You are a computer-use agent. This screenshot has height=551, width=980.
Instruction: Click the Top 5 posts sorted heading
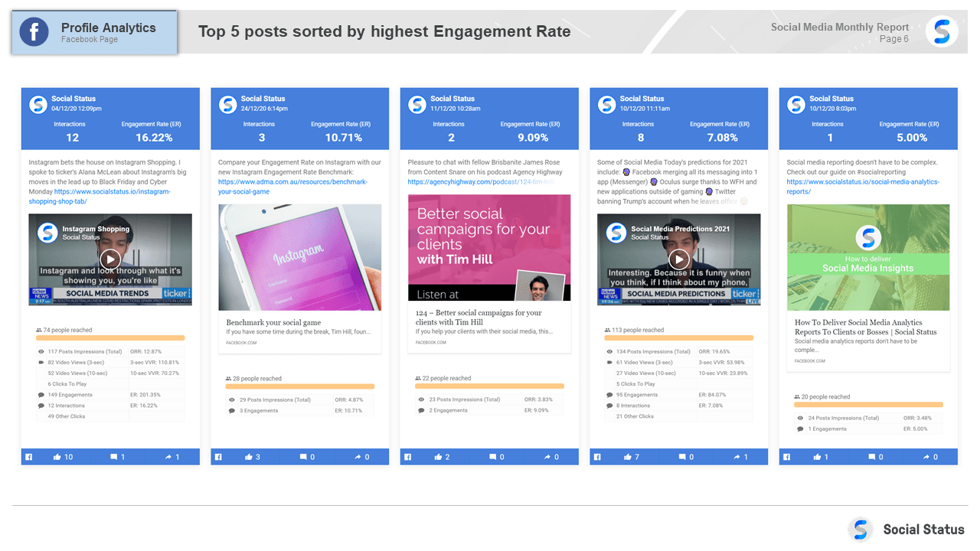[384, 31]
